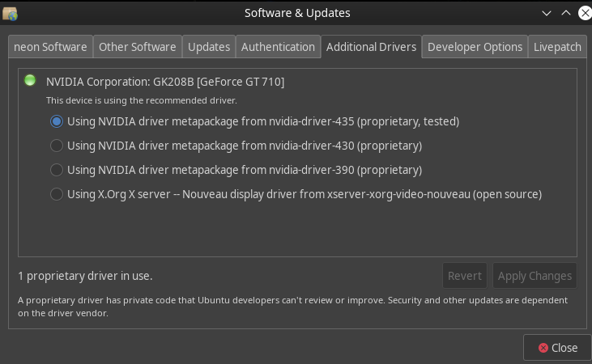This screenshot has height=364, width=592.
Task: Choose the Nouveau open source driver
Action: pyautogui.click(x=296, y=194)
